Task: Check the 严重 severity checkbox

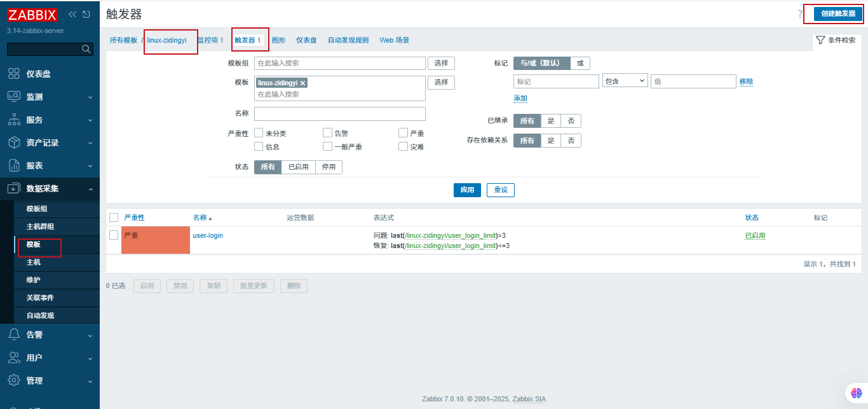Action: click(x=403, y=133)
